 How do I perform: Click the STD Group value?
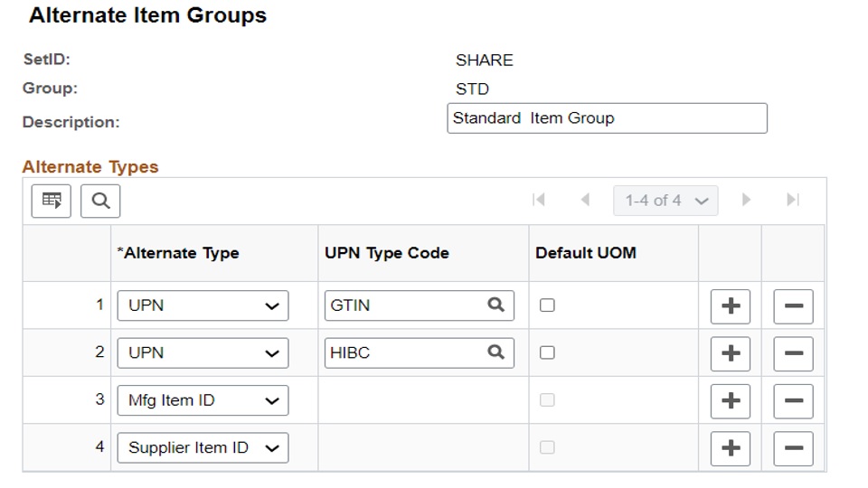472,89
